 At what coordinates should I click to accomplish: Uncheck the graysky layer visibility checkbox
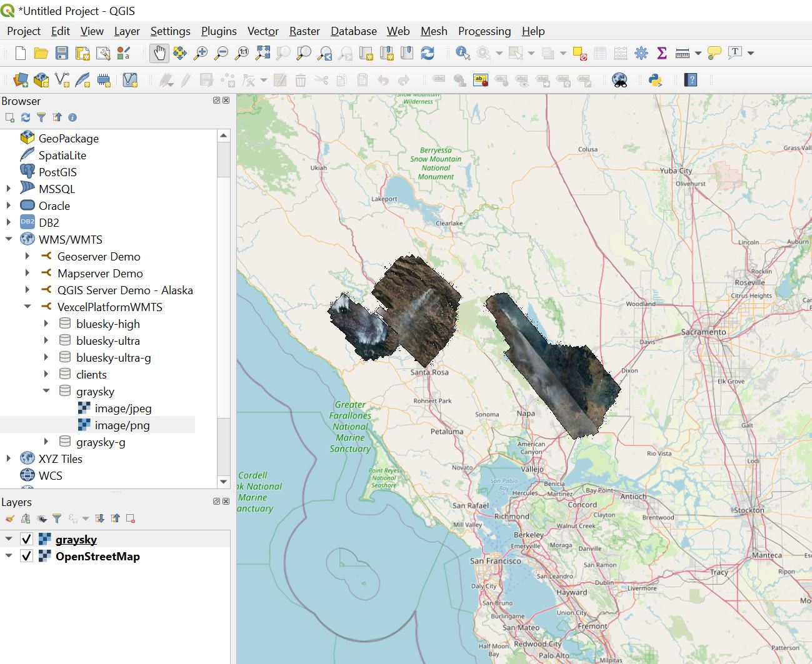tap(26, 539)
